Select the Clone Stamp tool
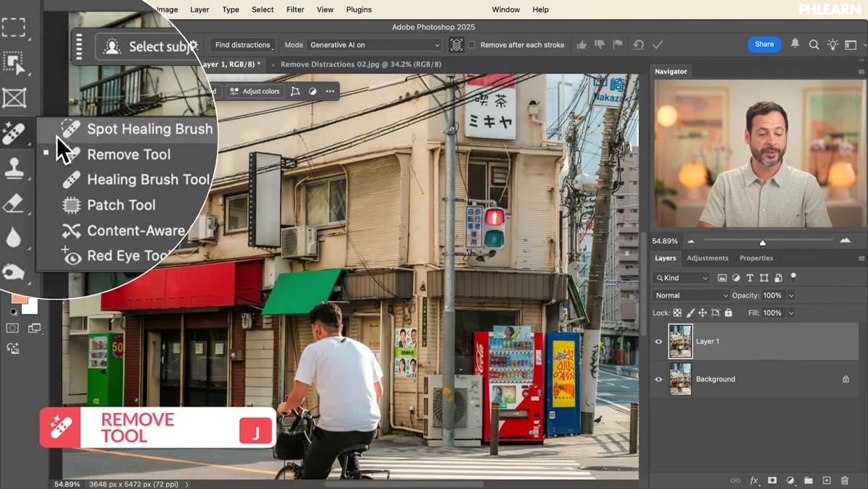Viewport: 868px width, 489px height. pos(14,169)
